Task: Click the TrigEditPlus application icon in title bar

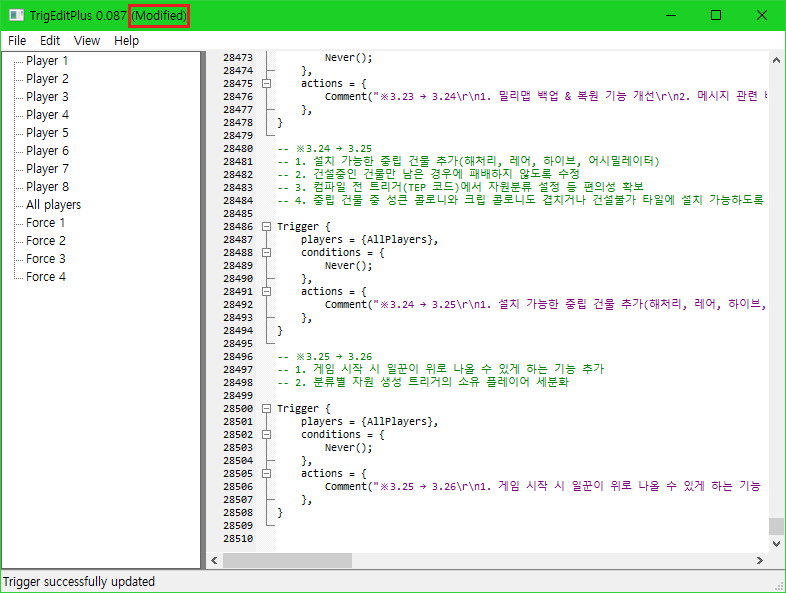Action: [x=16, y=15]
